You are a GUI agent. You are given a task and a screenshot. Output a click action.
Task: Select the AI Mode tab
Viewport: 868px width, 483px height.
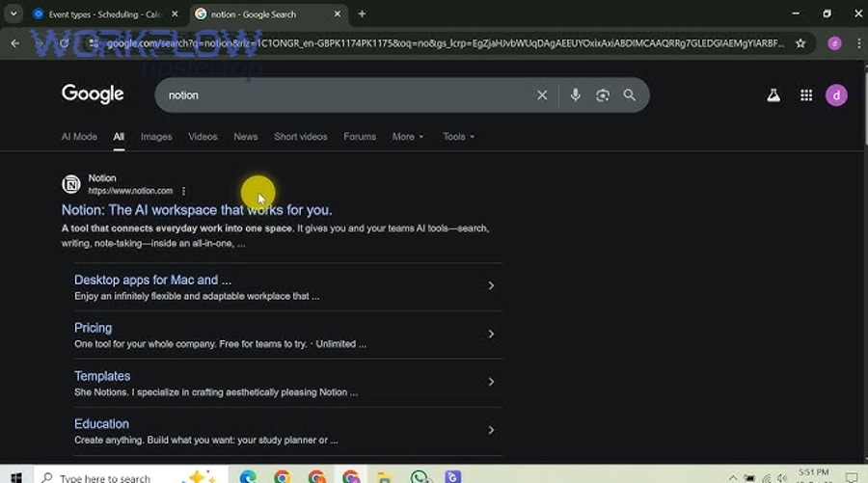pyautogui.click(x=79, y=137)
